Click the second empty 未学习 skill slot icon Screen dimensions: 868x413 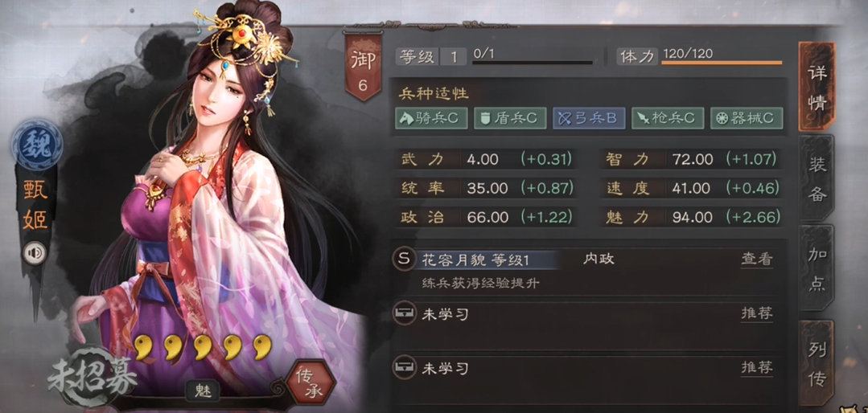[x=405, y=368]
